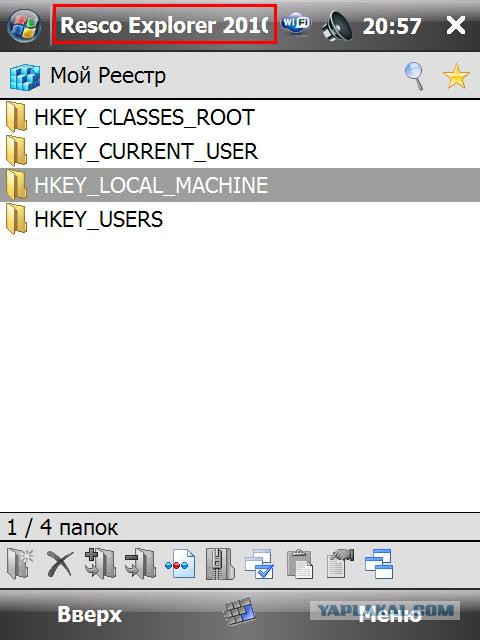Open search with the magnifier icon
Image resolution: width=480 pixels, height=640 pixels.
415,76
